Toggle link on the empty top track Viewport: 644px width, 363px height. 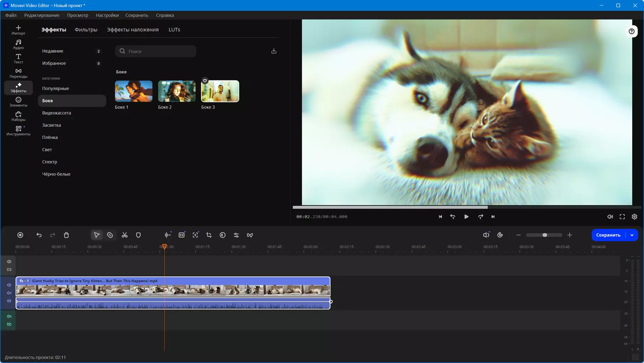(9, 269)
